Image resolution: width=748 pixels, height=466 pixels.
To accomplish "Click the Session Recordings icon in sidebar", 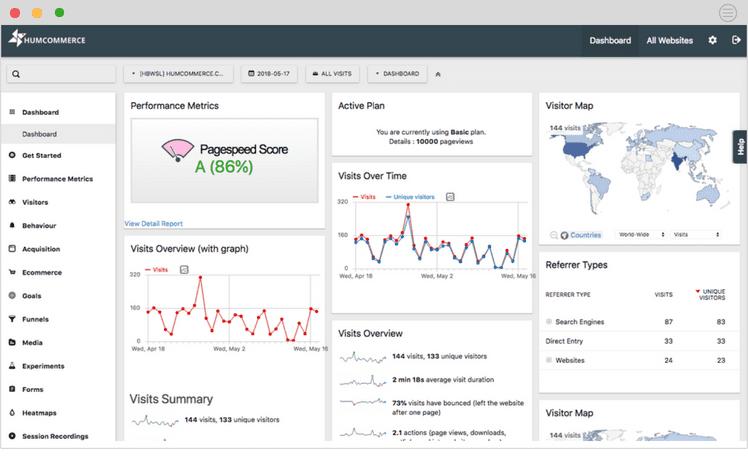I will (x=11, y=436).
